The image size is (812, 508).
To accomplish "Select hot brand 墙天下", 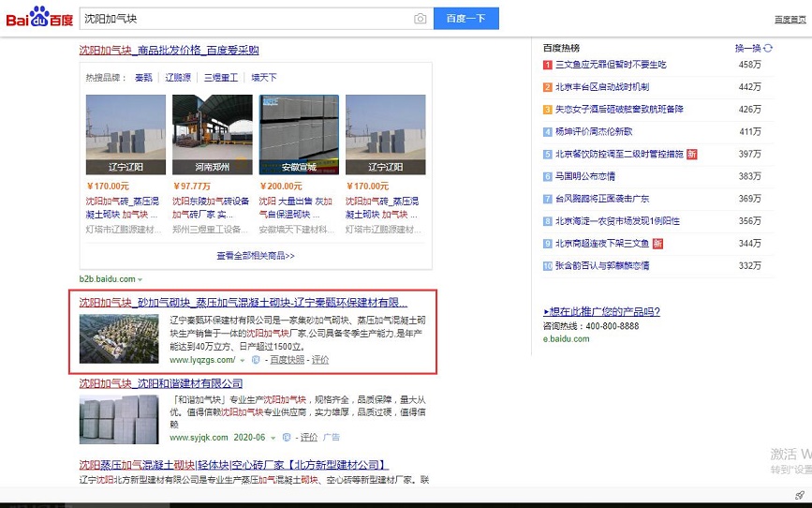I will point(264,78).
